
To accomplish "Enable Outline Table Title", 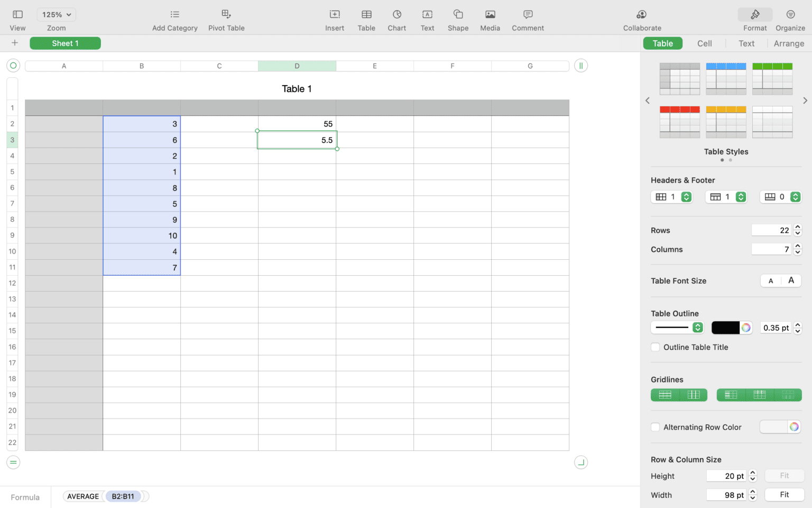I will point(655,347).
